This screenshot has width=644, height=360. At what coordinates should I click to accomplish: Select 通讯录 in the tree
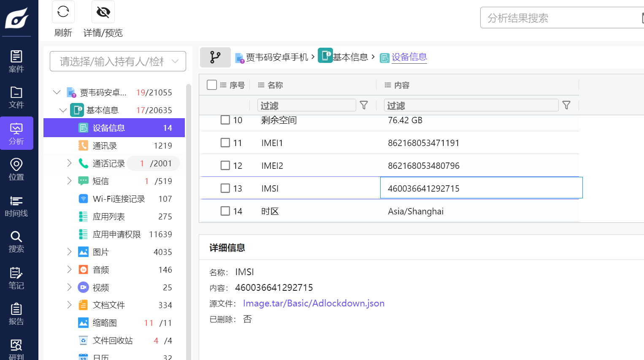[105, 146]
